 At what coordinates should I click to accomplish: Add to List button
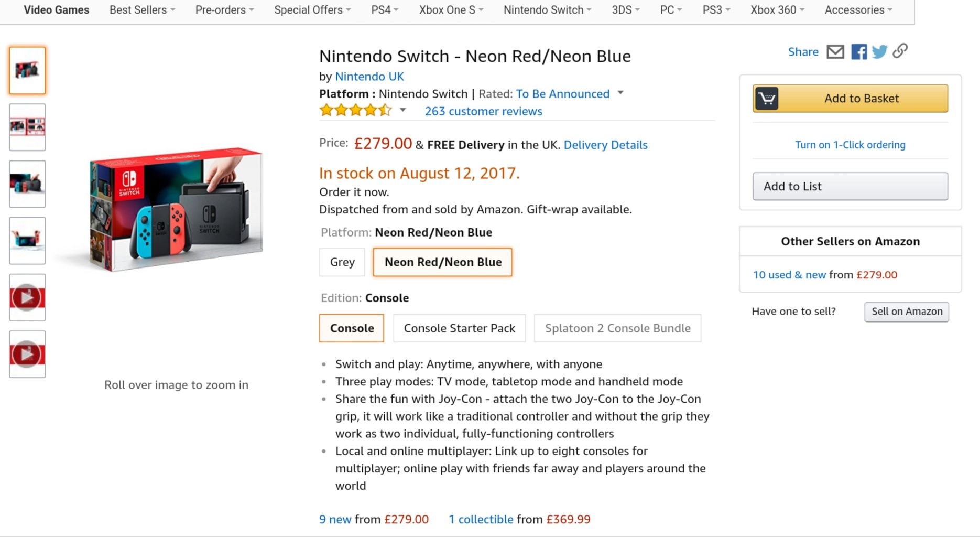point(850,186)
